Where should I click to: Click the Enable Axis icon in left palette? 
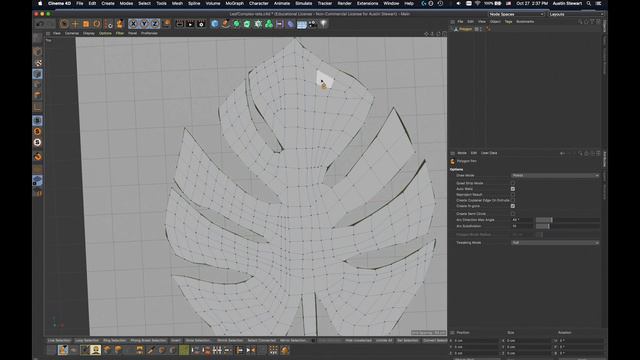(x=38, y=107)
